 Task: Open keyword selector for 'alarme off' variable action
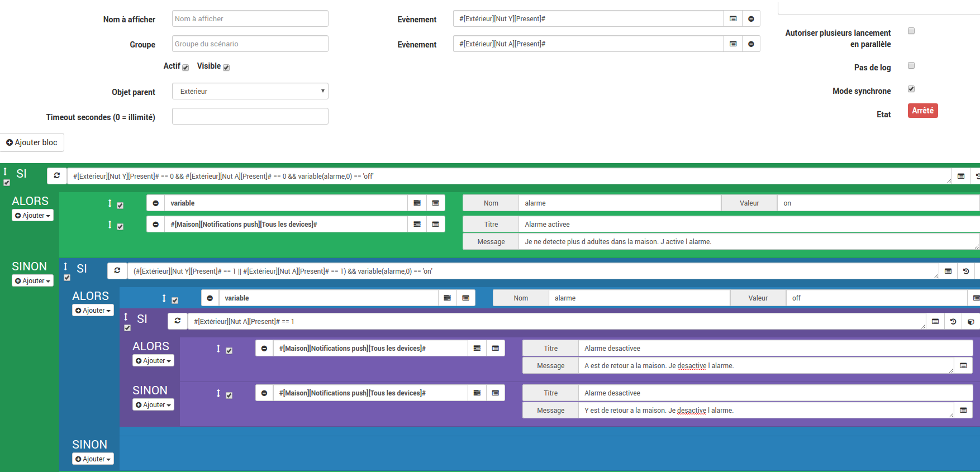point(447,298)
